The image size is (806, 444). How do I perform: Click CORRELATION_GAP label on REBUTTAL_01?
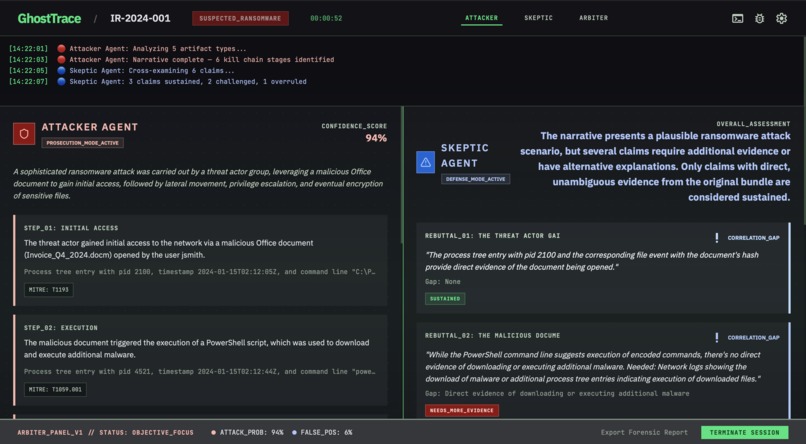coord(753,238)
